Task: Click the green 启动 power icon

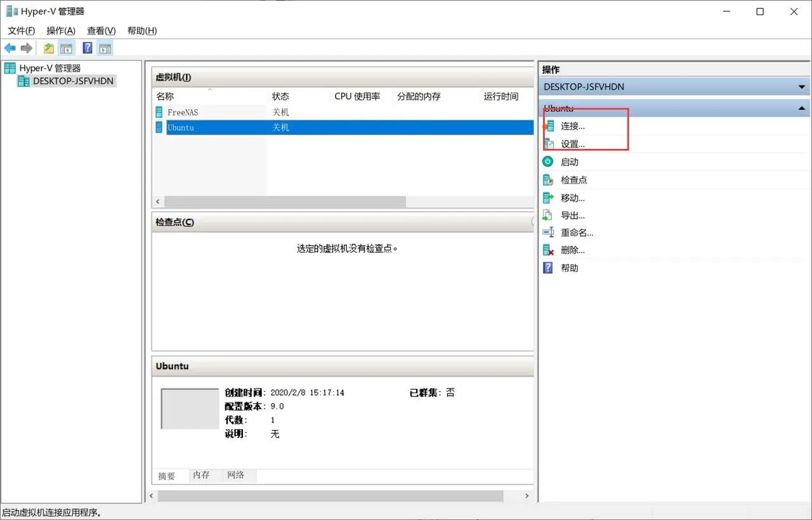Action: pyautogui.click(x=549, y=162)
